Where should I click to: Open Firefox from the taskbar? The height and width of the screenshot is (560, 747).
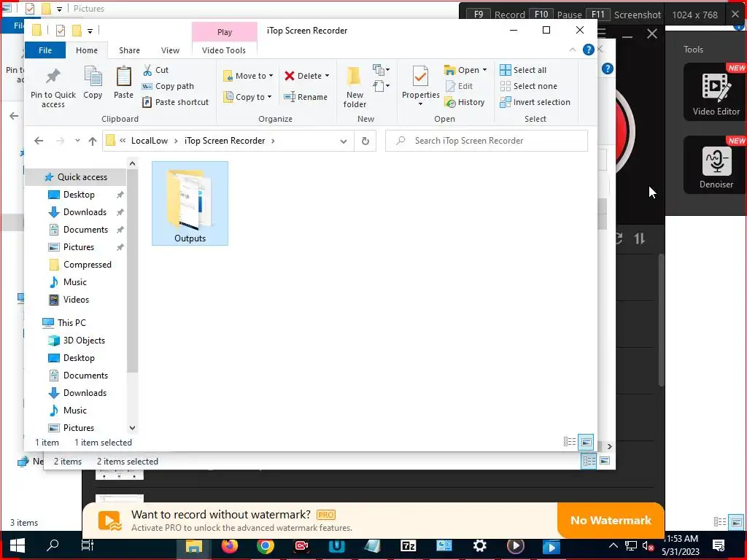229,545
